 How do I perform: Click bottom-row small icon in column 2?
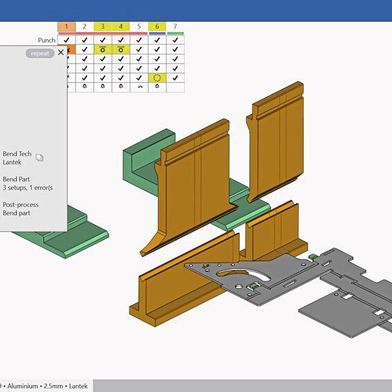[x=84, y=86]
